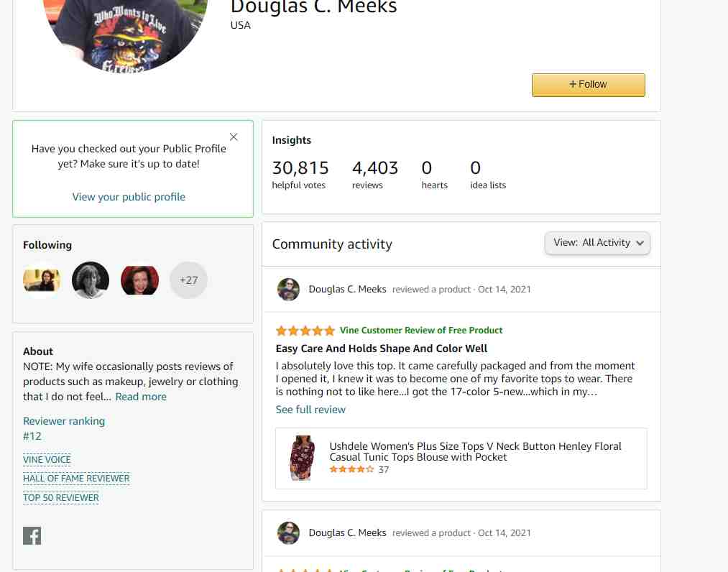Open View your public profile link

point(129,197)
